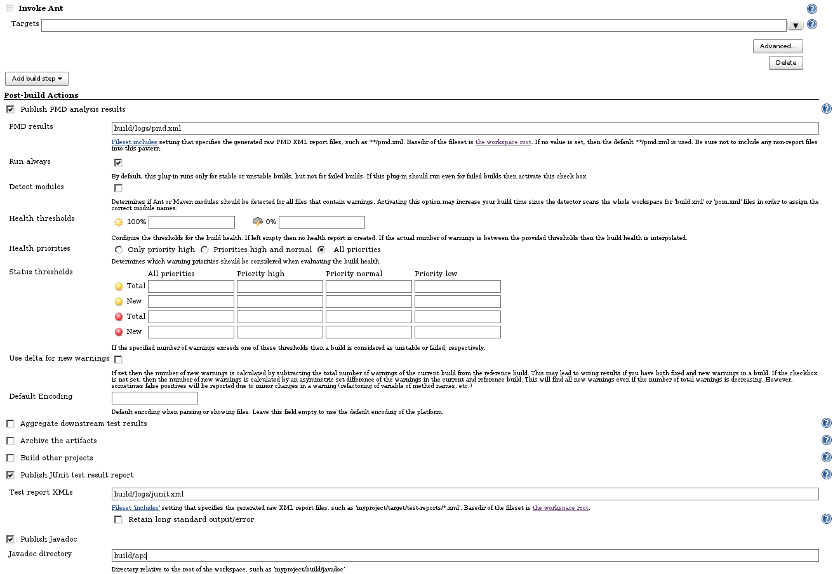Viewport: 840px width, 574px height.
Task: Uncheck Publish JUnit test result report
Action: [10, 475]
